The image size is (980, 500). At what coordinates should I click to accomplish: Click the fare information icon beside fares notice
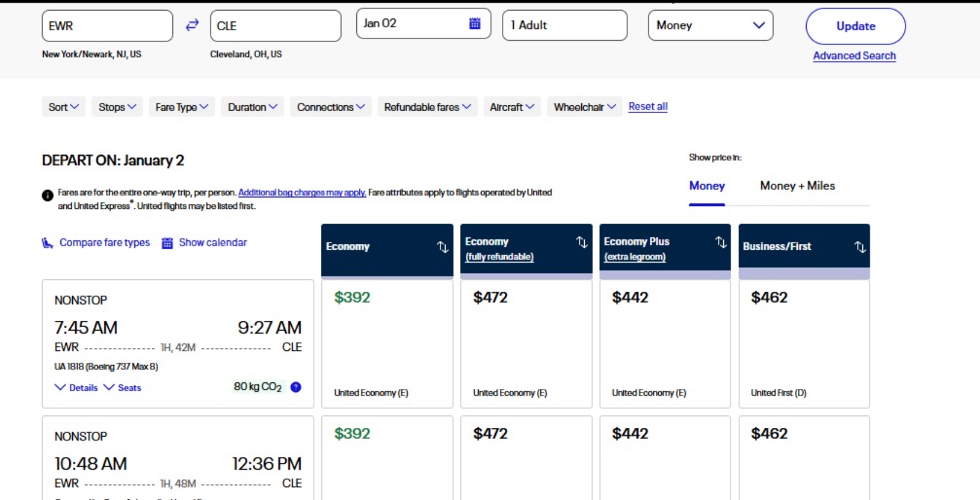pyautogui.click(x=48, y=195)
